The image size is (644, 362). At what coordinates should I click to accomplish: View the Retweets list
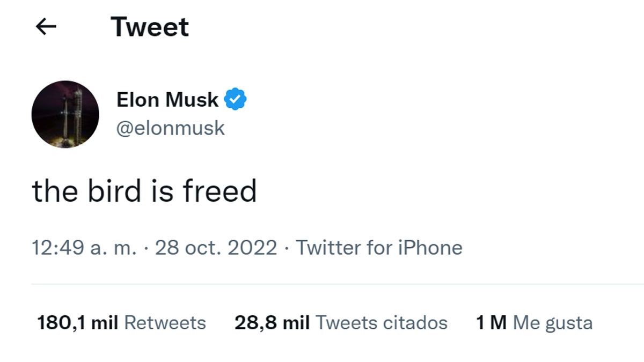tap(165, 323)
